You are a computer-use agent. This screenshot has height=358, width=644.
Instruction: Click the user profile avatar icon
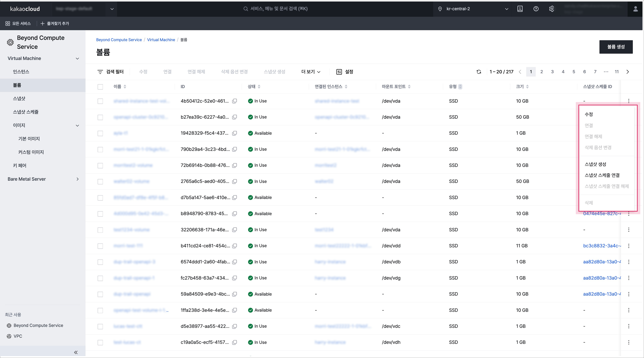point(635,9)
